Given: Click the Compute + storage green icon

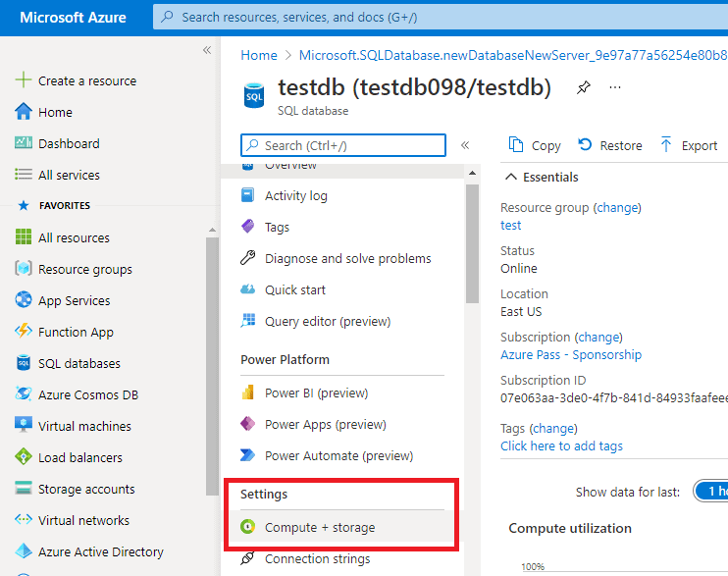Looking at the screenshot, I should tap(248, 527).
